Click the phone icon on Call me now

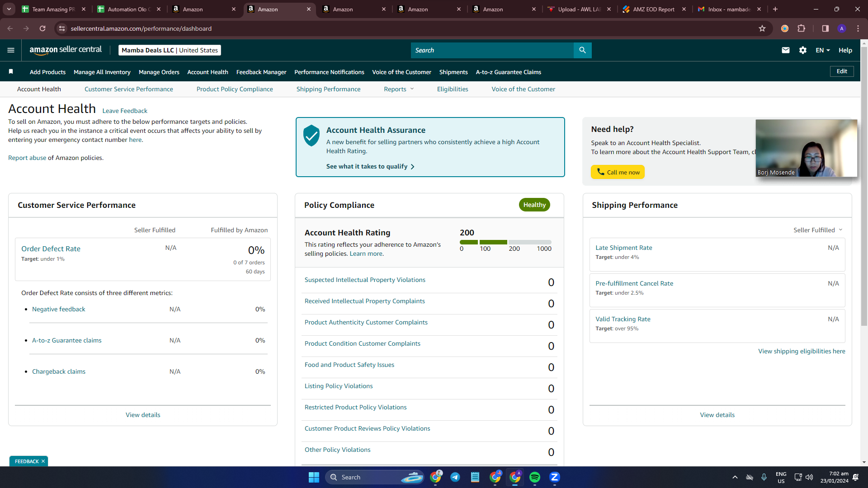(600, 172)
